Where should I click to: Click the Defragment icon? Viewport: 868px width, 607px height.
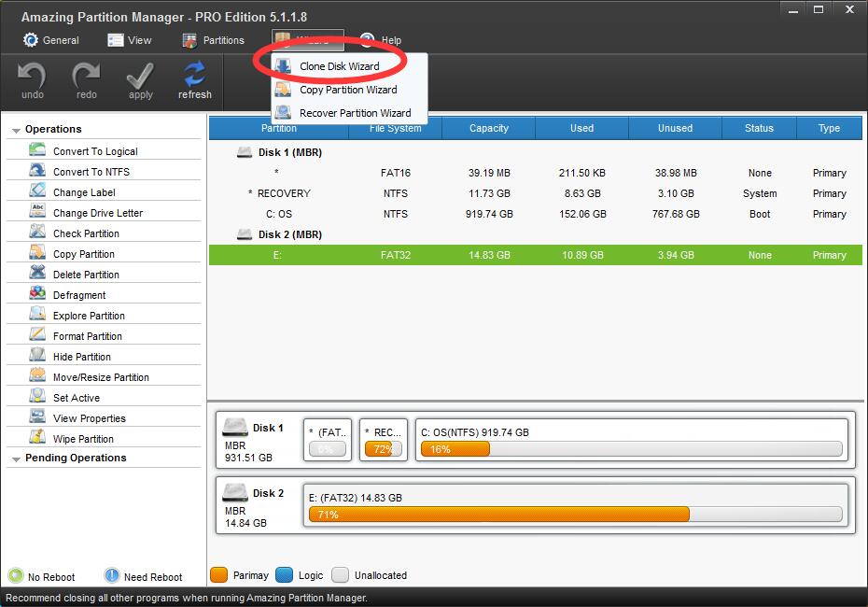pos(37,293)
